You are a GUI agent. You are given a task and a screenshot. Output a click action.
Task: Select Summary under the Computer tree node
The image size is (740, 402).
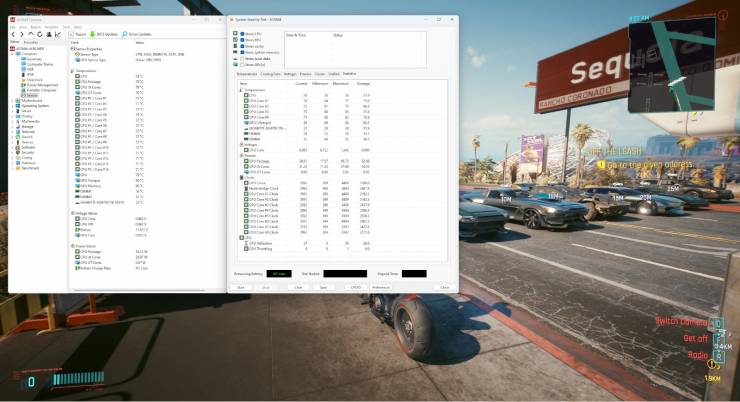point(31,59)
